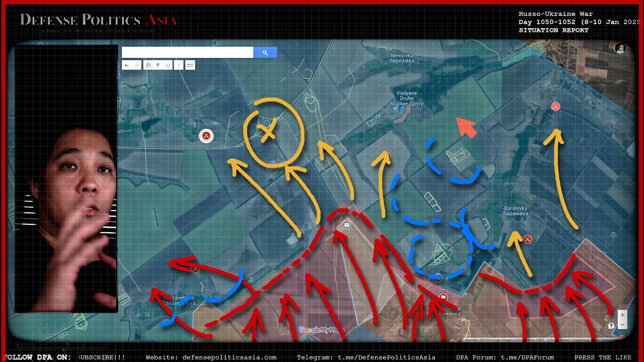Select the Add directions tool
The image size is (644, 362).
[179, 65]
